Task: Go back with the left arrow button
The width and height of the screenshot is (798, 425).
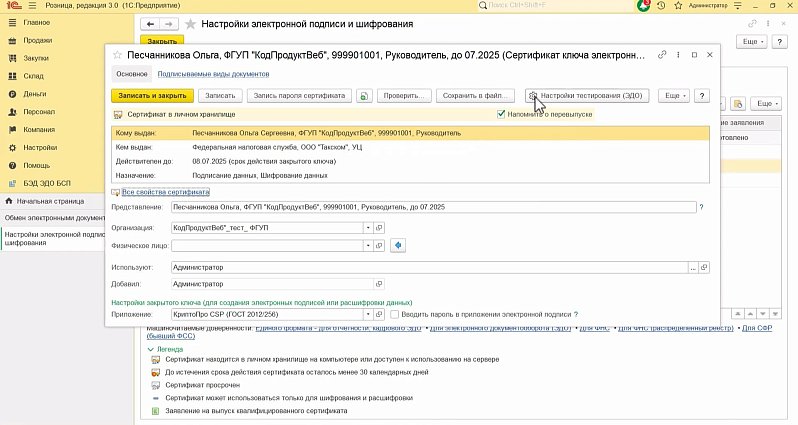Action: [150, 24]
